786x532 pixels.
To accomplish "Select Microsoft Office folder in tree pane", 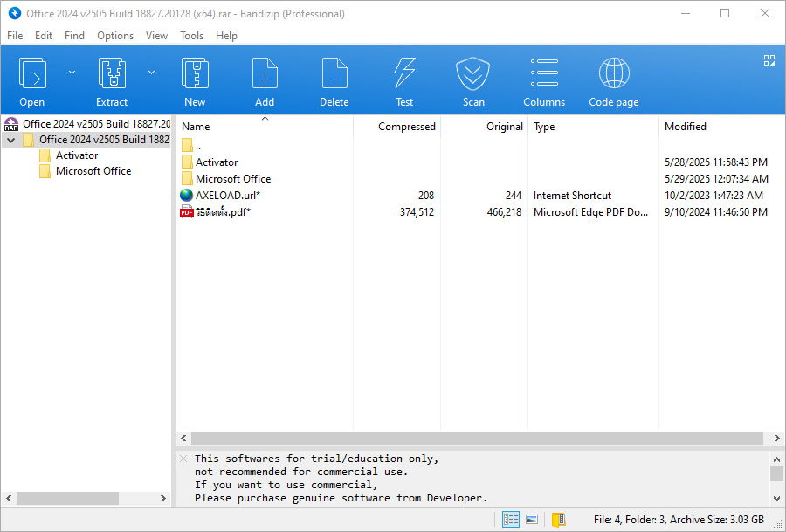I will [93, 171].
